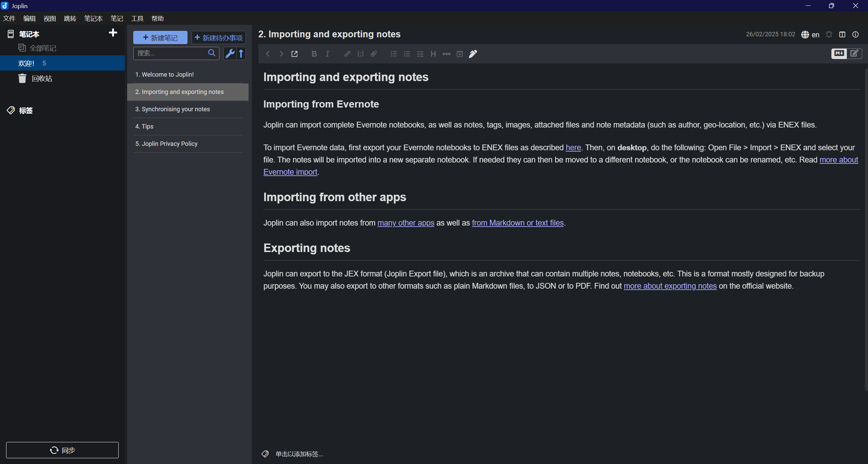This screenshot has height=464, width=868.
Task: Open the 视图 menu
Action: [x=50, y=18]
